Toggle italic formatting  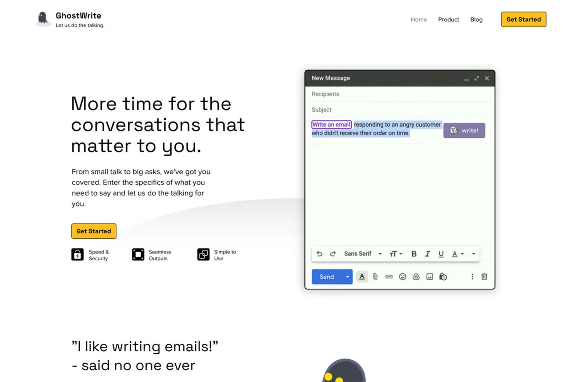click(x=427, y=254)
